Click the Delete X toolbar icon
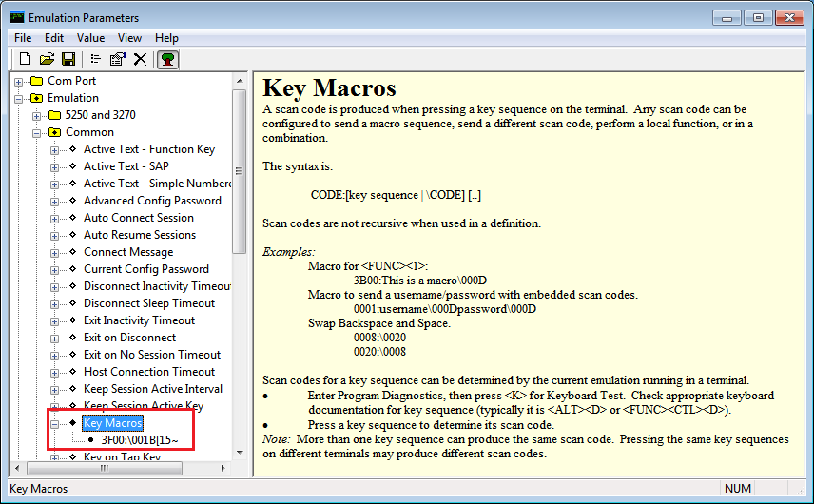Viewport: 814px width, 504px height. pos(140,59)
